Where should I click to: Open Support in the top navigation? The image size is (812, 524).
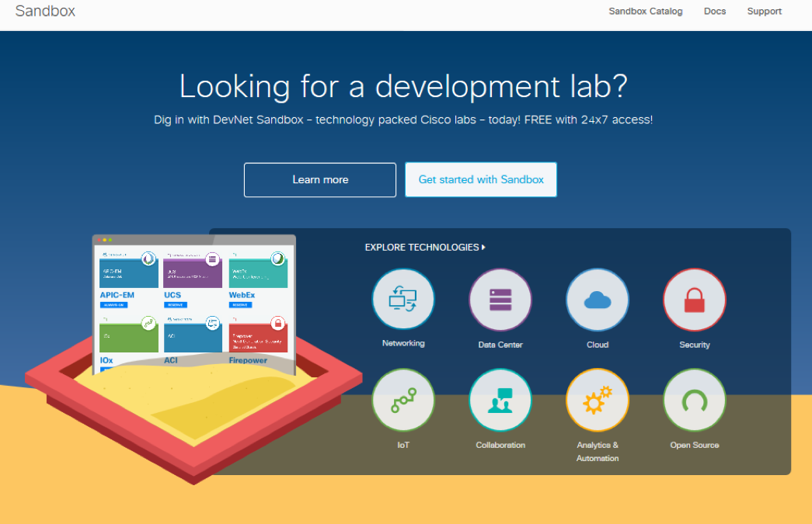pos(764,12)
